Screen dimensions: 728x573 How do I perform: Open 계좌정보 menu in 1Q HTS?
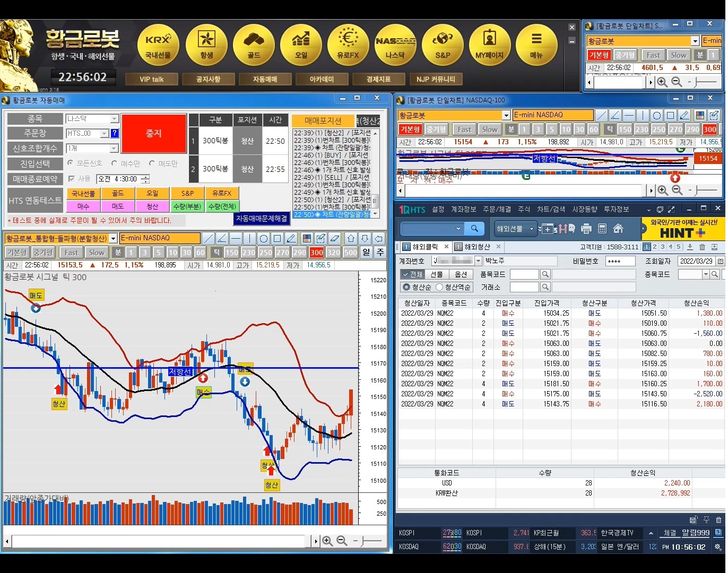pyautogui.click(x=463, y=210)
